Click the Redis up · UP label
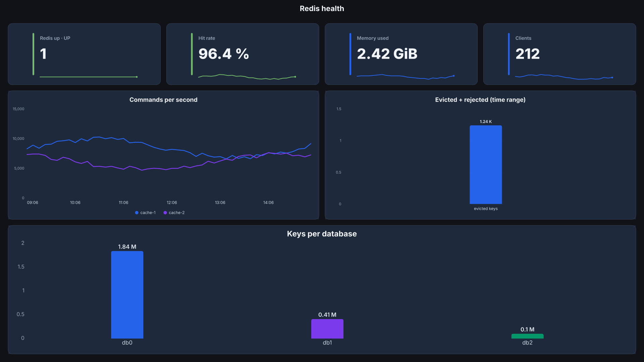This screenshot has width=644, height=362. pyautogui.click(x=55, y=38)
